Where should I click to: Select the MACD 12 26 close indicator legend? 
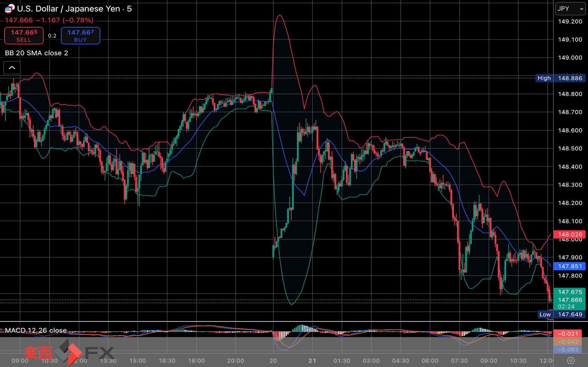tap(36, 330)
